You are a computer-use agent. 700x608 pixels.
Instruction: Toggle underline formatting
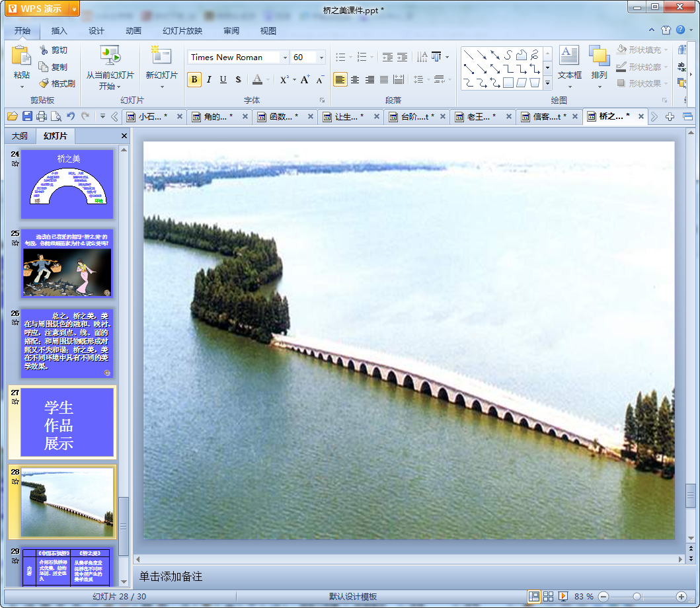tap(223, 79)
